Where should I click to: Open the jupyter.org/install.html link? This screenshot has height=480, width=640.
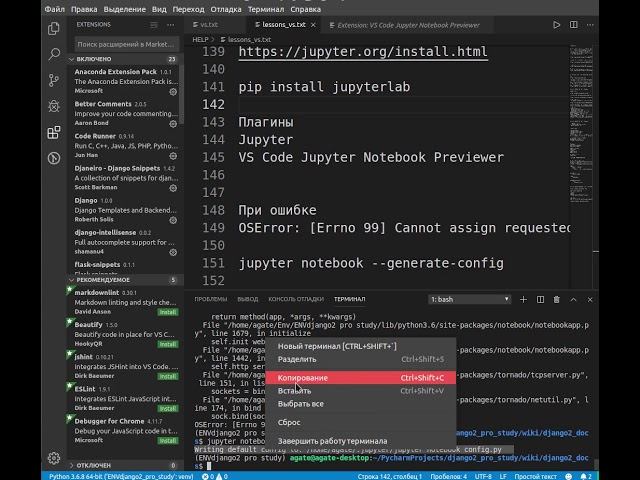point(363,52)
